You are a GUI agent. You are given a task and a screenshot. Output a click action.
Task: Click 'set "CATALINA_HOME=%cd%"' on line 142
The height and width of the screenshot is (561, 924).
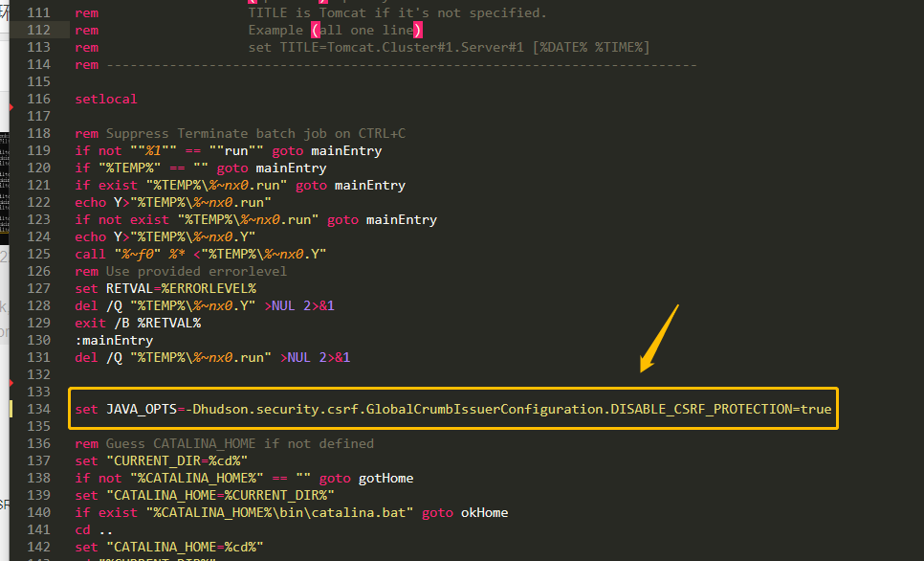tap(169, 547)
